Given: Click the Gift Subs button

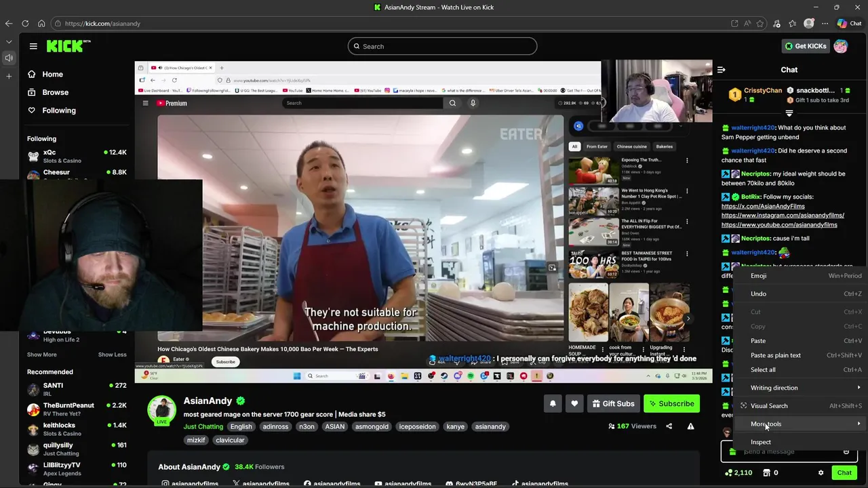Looking at the screenshot, I should [613, 403].
